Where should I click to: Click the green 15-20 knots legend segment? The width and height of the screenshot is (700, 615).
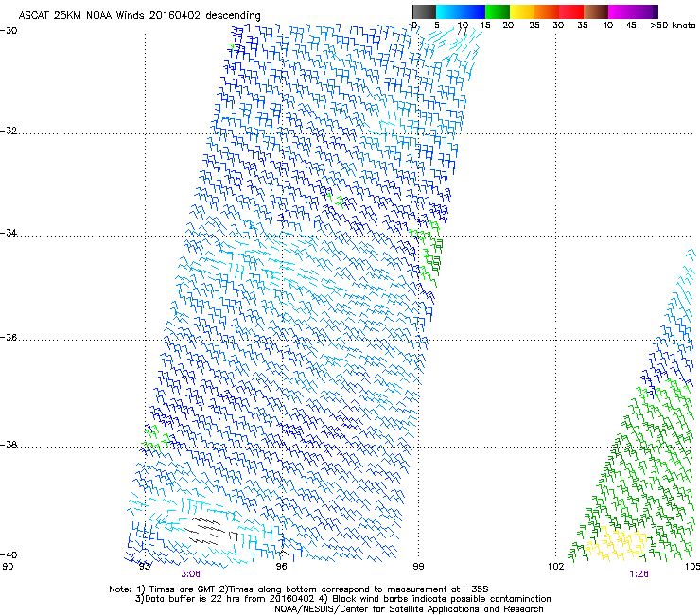point(498,11)
